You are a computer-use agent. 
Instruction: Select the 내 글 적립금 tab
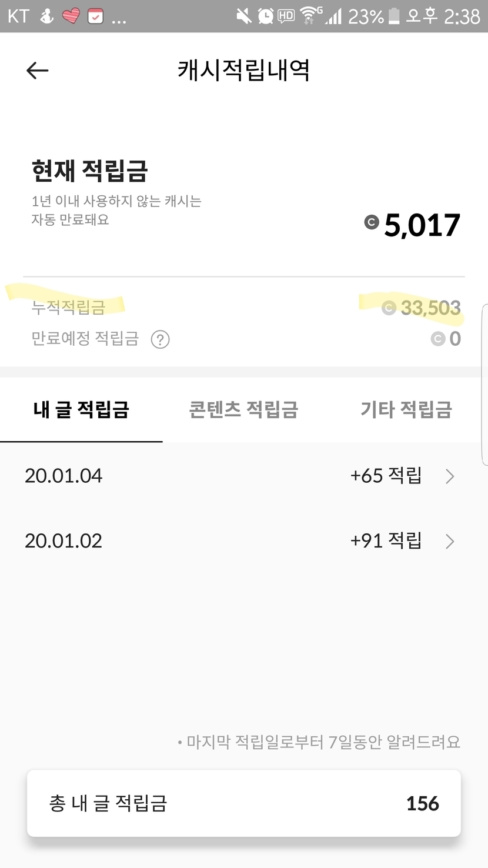[81, 409]
